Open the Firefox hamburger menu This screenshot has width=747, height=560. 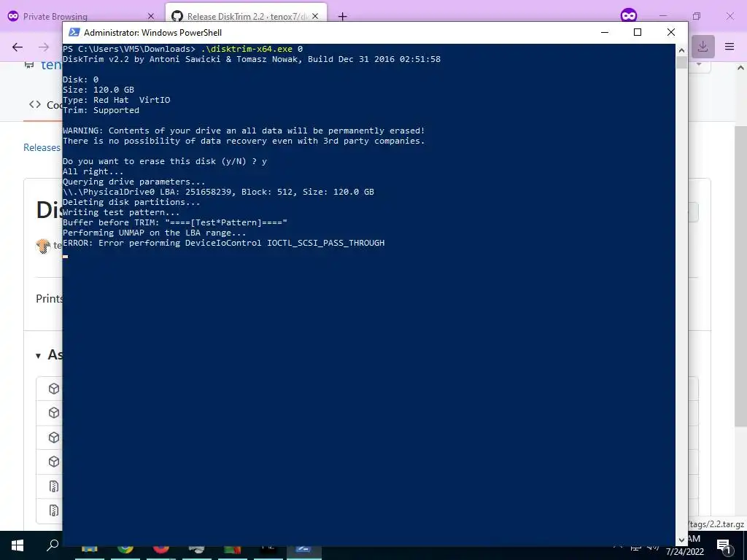pos(729,47)
